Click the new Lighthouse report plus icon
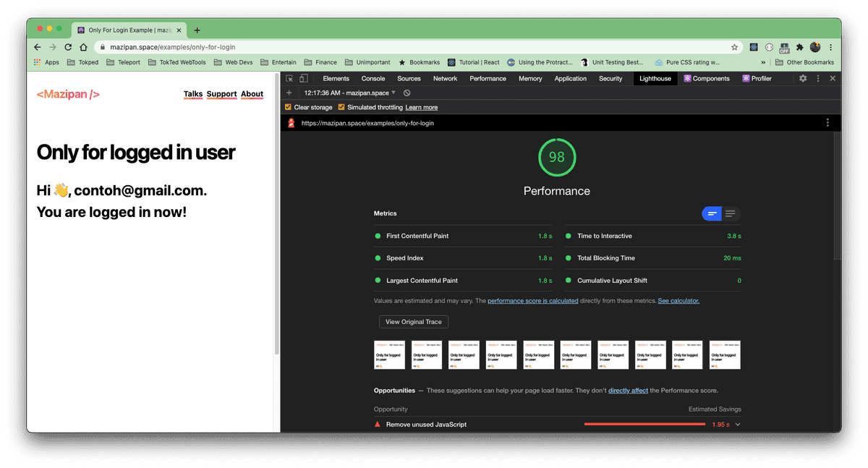 pos(289,93)
